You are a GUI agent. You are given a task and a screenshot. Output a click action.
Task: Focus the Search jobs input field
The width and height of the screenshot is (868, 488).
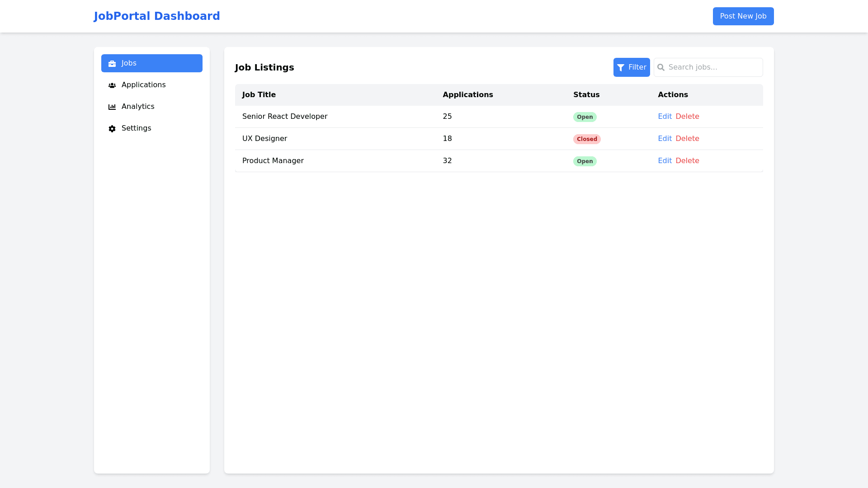(713, 67)
